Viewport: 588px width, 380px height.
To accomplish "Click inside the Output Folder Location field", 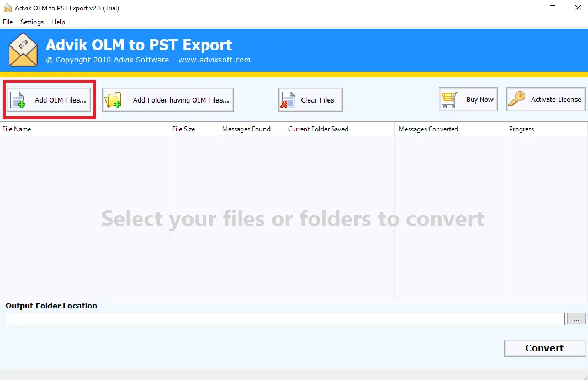I will 285,319.
